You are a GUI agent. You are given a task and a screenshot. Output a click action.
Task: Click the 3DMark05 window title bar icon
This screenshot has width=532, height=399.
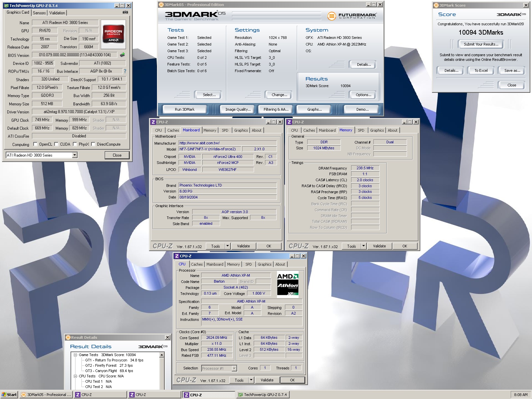(x=161, y=5)
